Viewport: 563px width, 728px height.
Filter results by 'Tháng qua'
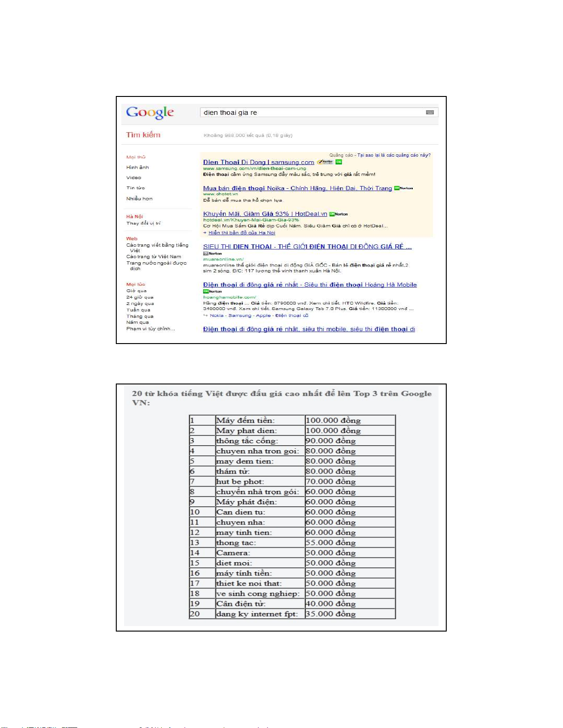click(140, 316)
